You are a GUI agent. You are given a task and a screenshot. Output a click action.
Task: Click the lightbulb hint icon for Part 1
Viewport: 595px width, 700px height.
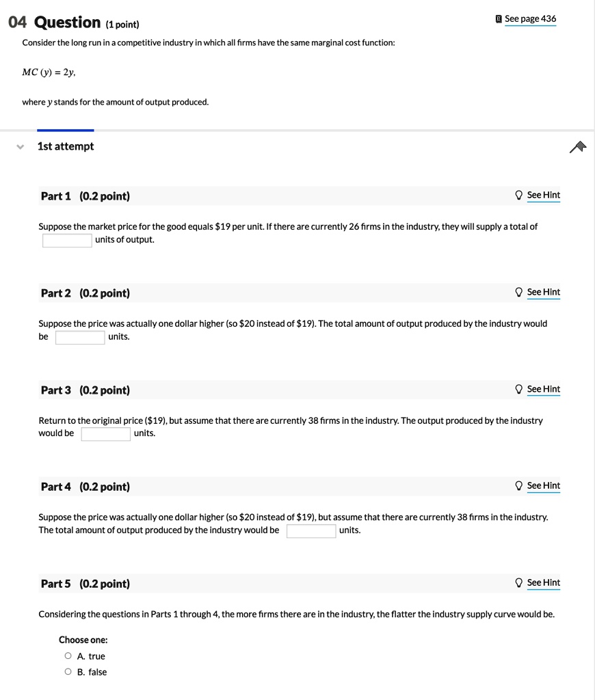pyautogui.click(x=519, y=196)
